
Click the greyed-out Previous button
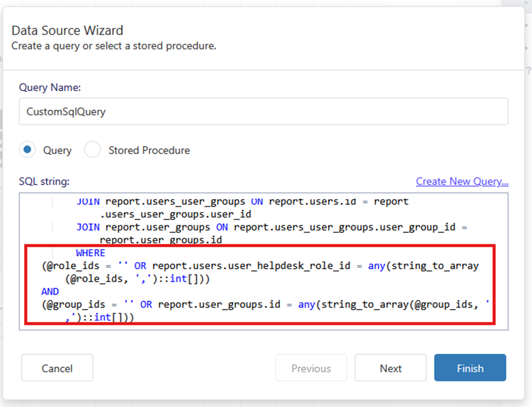click(311, 368)
